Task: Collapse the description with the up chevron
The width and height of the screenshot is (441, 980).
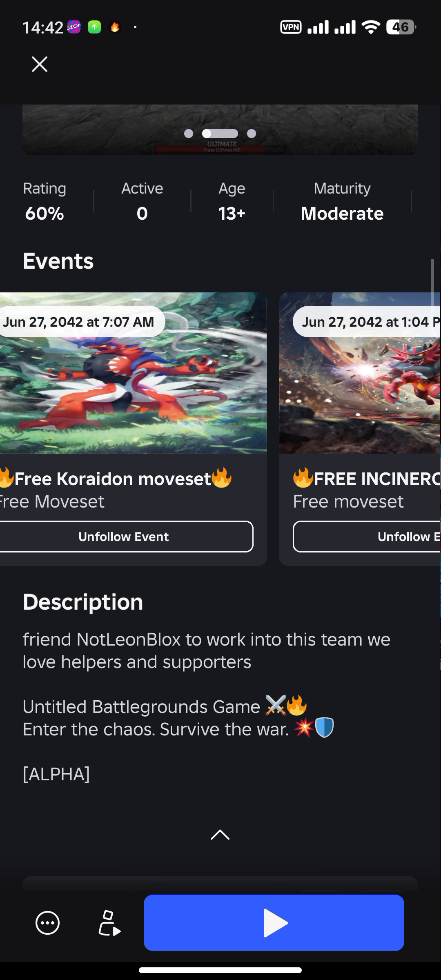Action: pos(220,835)
